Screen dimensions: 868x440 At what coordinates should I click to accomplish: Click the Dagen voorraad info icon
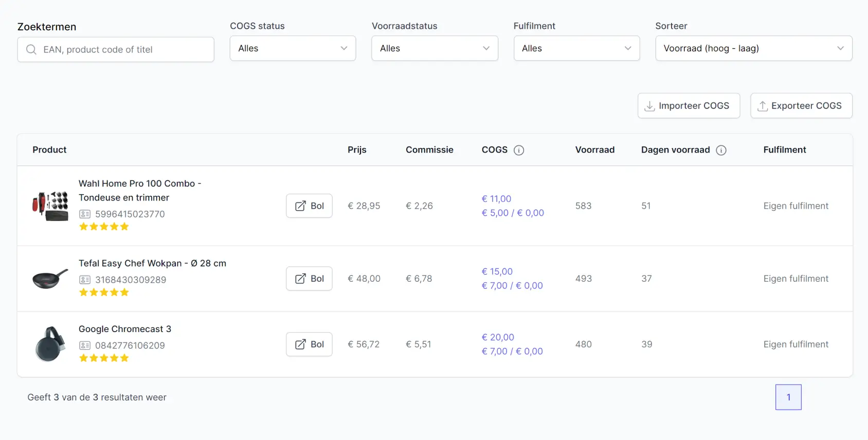click(721, 150)
